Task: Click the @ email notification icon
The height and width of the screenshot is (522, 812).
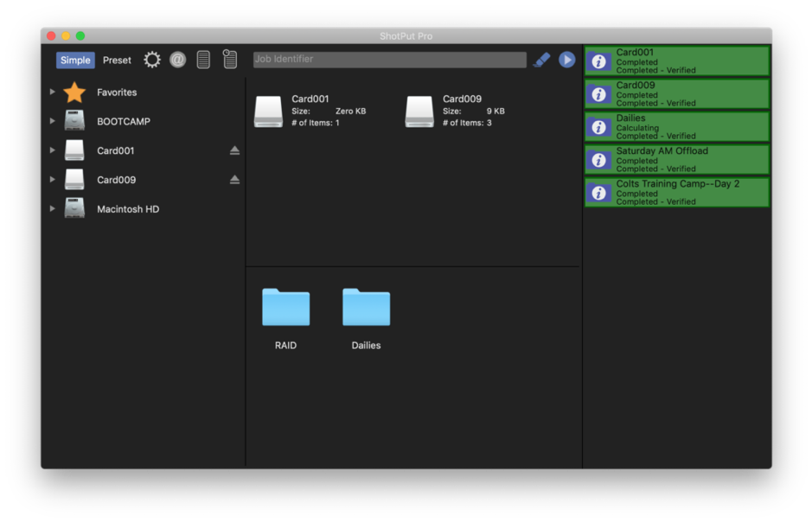Action: click(x=177, y=60)
